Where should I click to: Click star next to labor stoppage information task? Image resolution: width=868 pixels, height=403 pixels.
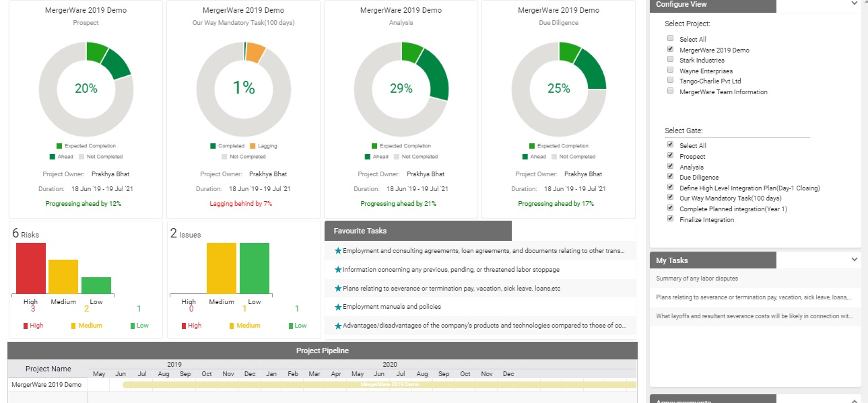tap(338, 270)
